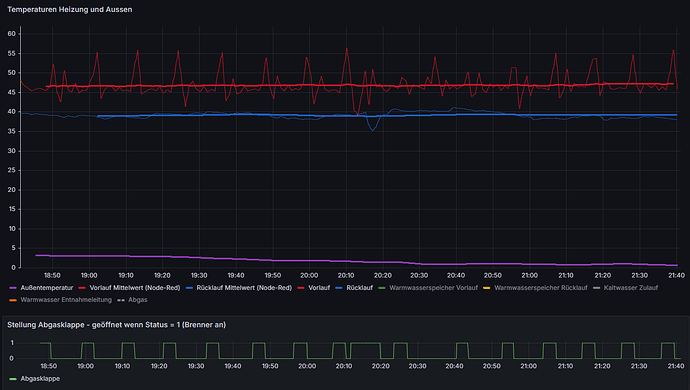The image size is (690, 390).
Task: Click green Abgasklappe legend color marker
Action: pyautogui.click(x=13, y=379)
